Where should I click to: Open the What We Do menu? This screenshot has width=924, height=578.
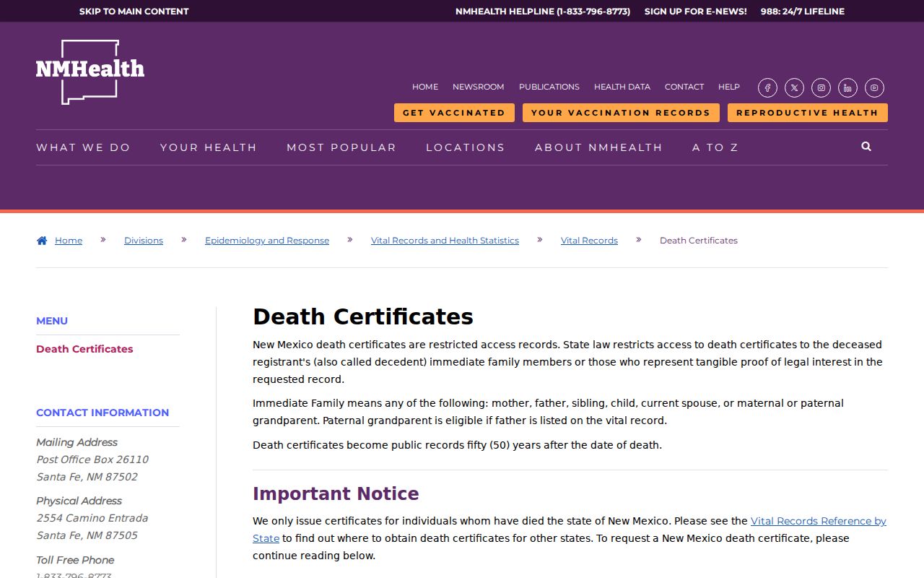click(x=83, y=147)
